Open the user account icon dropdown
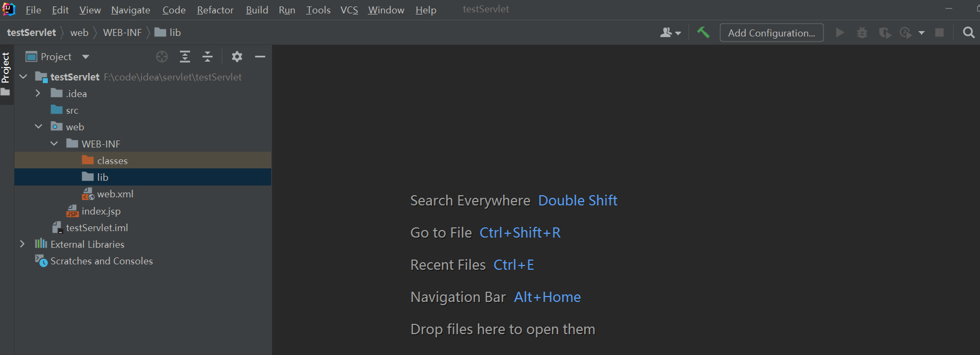The height and width of the screenshot is (355, 980). 670,33
